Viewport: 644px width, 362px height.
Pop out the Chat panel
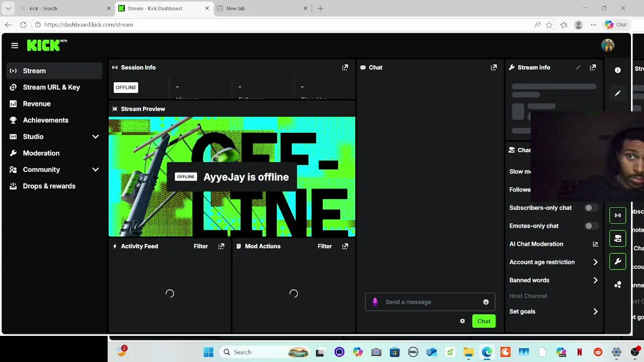coord(494,67)
